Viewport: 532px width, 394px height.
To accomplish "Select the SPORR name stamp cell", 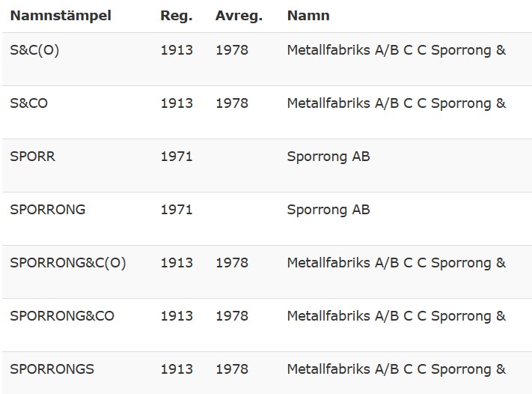I will click(x=33, y=157).
